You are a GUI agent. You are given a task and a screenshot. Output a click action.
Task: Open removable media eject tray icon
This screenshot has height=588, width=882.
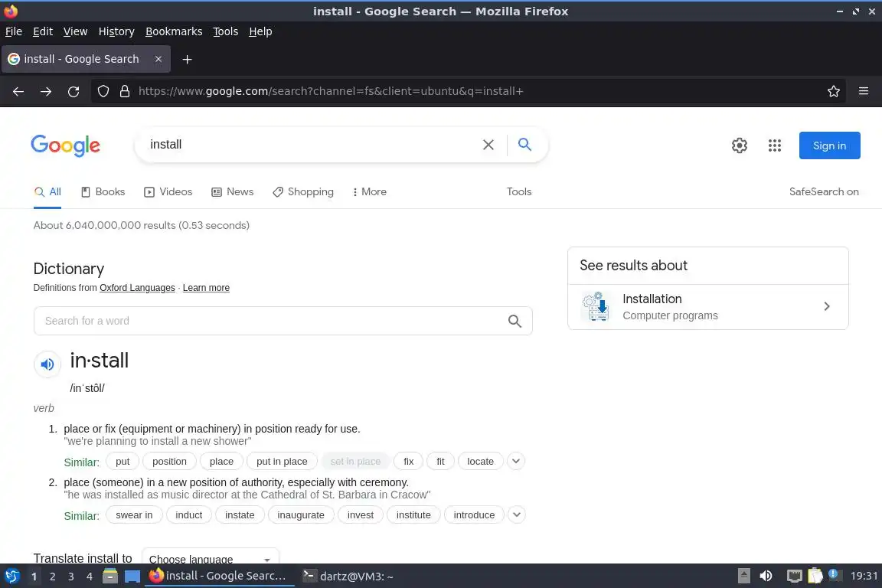[x=743, y=577]
